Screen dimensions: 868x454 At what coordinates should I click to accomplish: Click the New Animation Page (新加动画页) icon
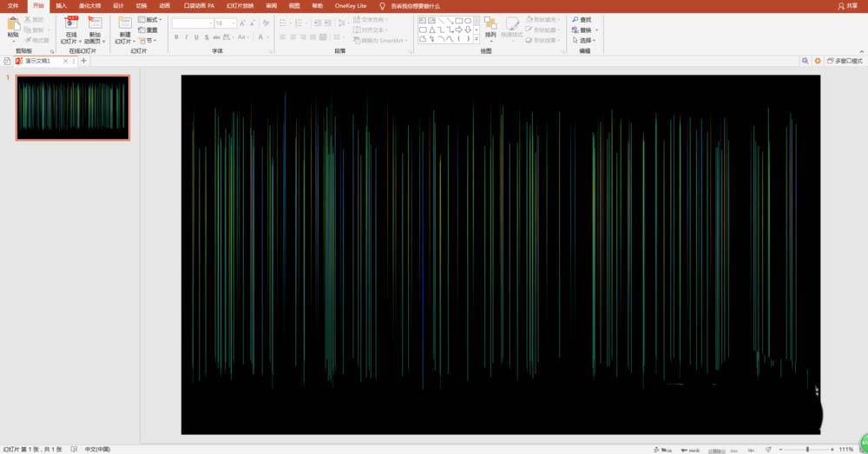click(x=95, y=23)
